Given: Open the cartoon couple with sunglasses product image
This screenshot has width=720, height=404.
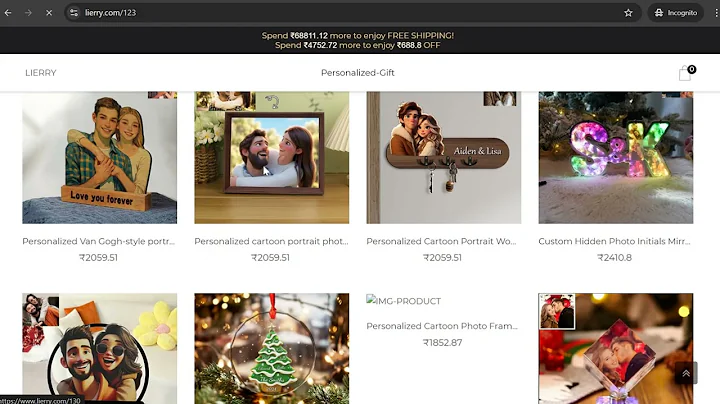Looking at the screenshot, I should (100, 348).
